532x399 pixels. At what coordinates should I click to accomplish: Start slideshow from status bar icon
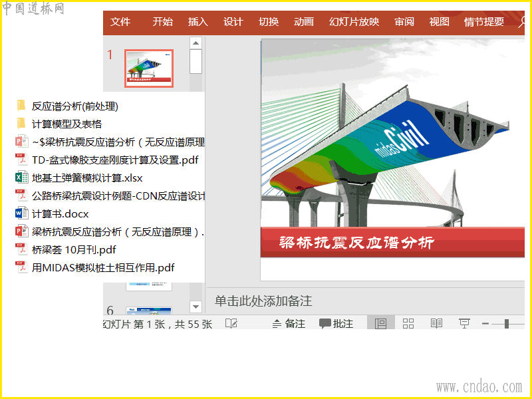tap(464, 323)
